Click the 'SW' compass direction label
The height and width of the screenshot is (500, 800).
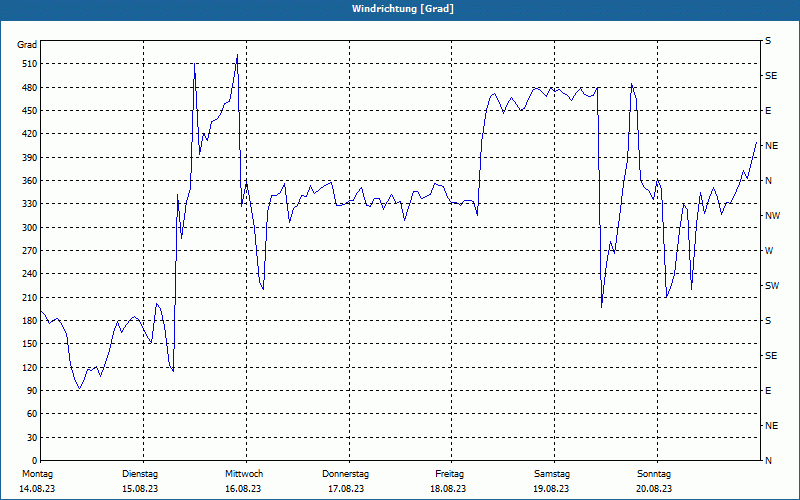pos(772,286)
